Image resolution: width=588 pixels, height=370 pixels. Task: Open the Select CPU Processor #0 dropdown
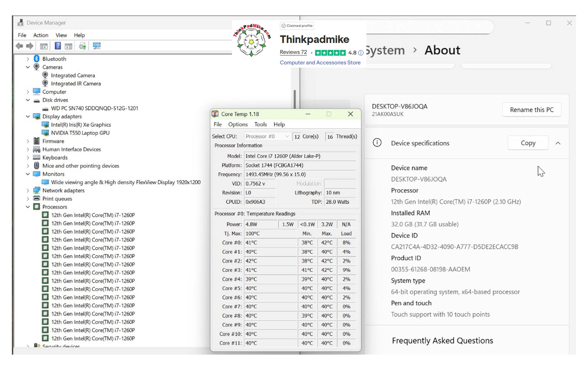[x=267, y=136]
